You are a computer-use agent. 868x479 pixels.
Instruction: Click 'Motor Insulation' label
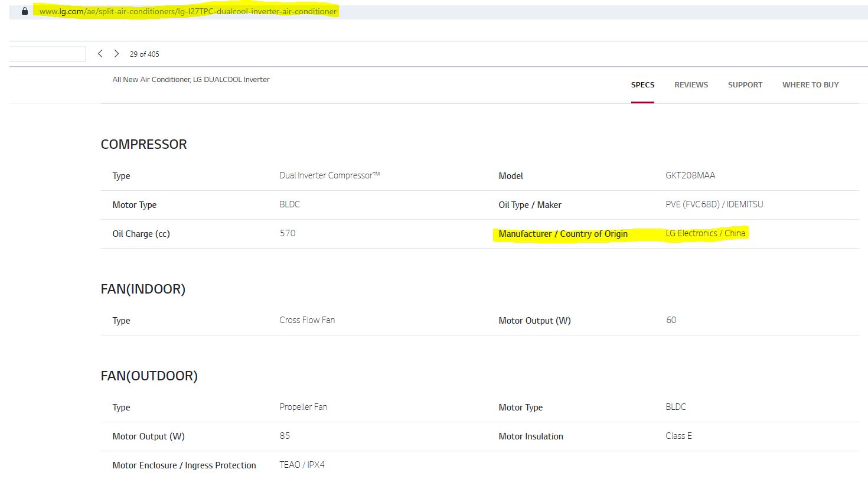[531, 436]
